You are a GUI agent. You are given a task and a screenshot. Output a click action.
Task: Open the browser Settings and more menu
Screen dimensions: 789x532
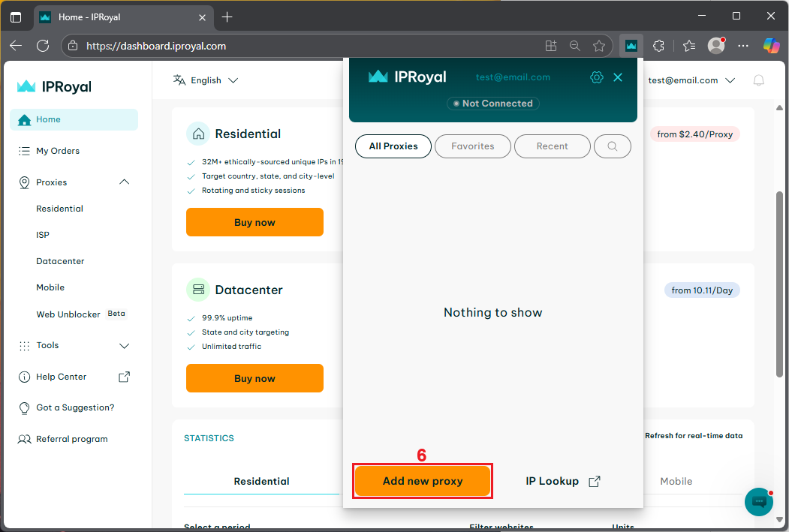click(743, 46)
